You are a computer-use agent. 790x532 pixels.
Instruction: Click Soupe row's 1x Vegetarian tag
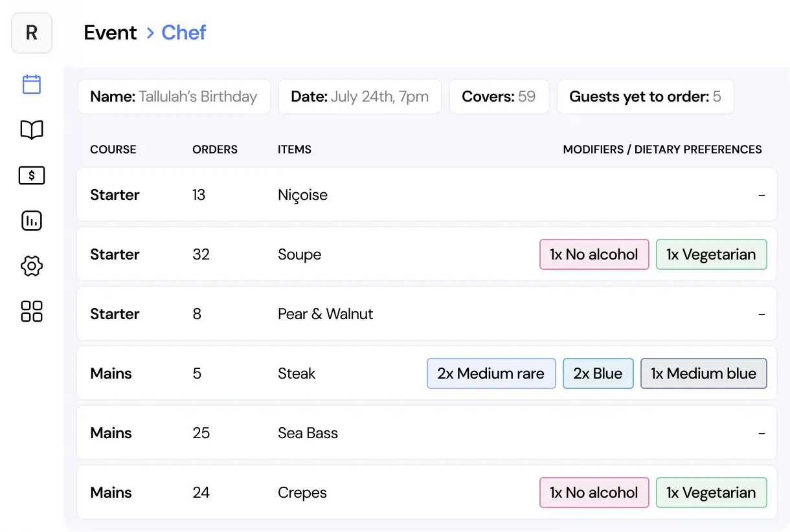[711, 254]
